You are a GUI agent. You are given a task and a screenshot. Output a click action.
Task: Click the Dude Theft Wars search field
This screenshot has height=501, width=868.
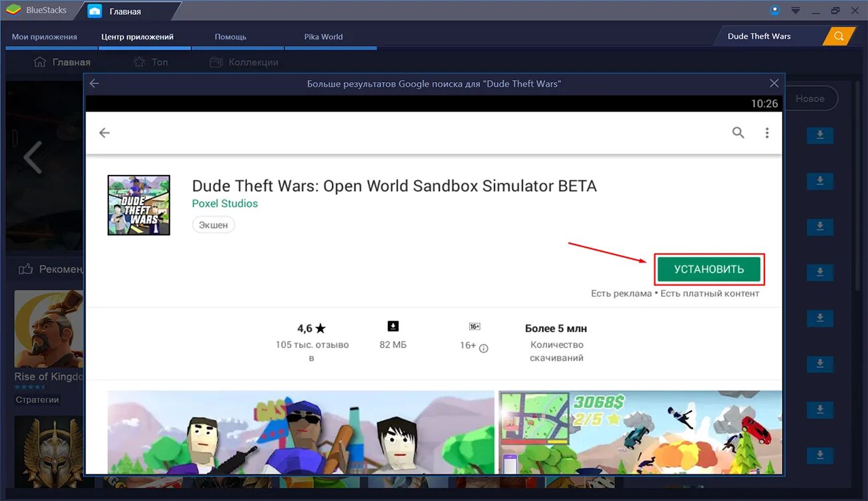[768, 36]
